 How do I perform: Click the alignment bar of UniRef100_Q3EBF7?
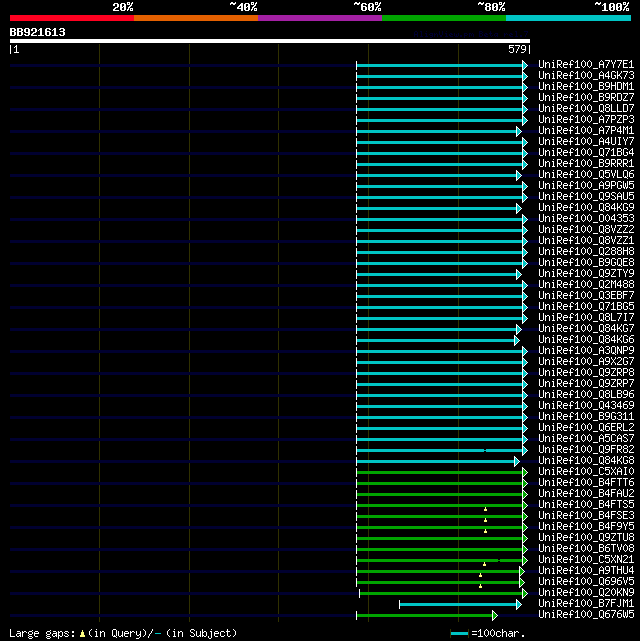click(x=442, y=296)
